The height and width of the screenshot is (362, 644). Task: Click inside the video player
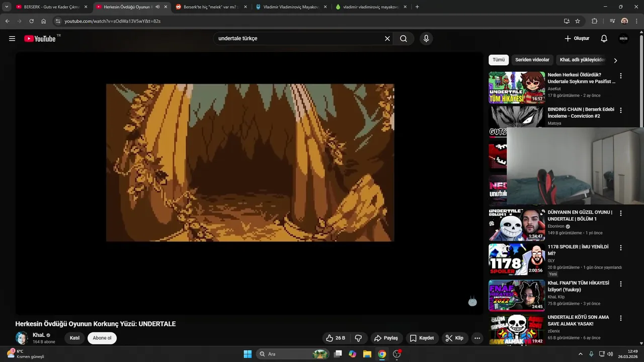pyautogui.click(x=250, y=183)
